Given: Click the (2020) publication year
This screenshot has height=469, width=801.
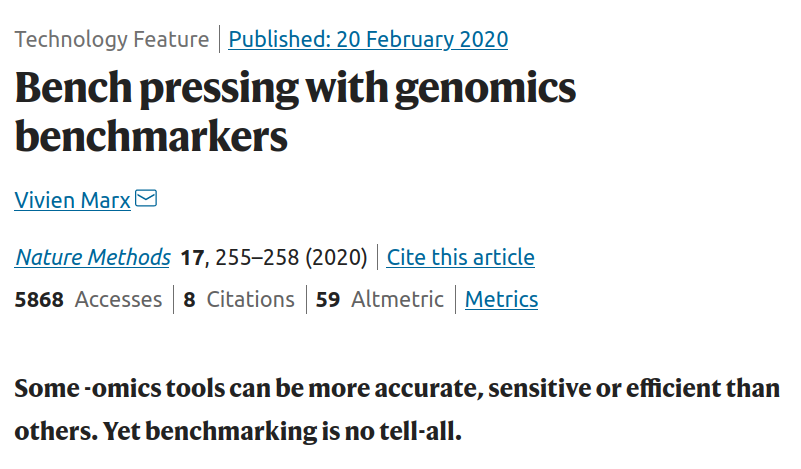Looking at the screenshot, I should tap(338, 257).
